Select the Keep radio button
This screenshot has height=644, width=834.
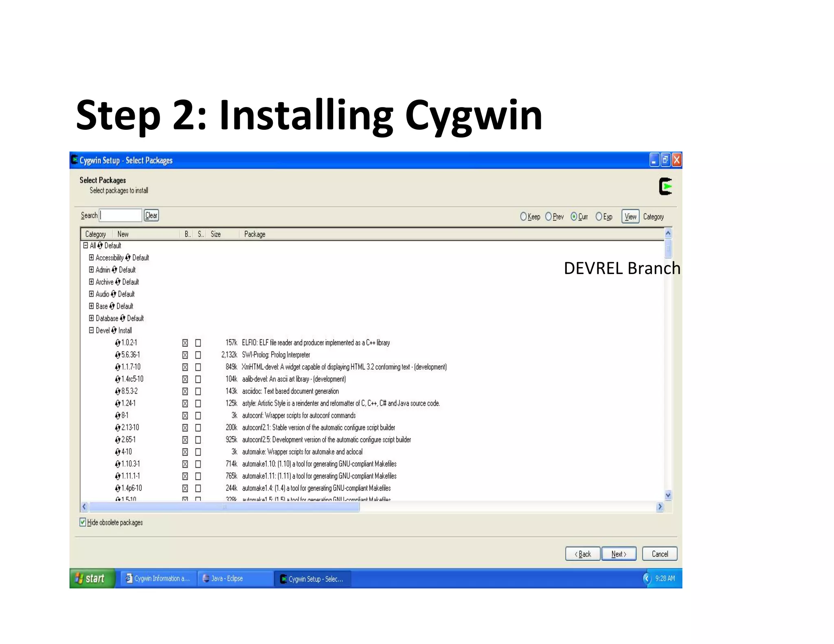point(523,217)
